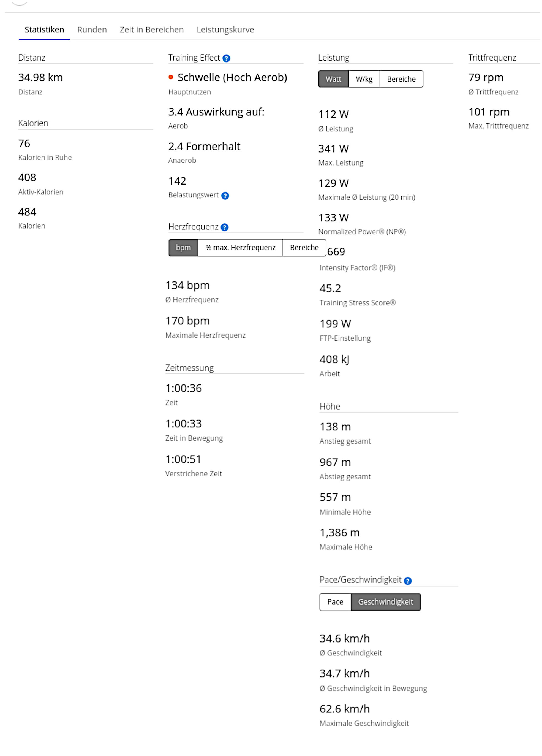Switch speed display to Pace
The width and height of the screenshot is (542, 756).
coord(335,602)
